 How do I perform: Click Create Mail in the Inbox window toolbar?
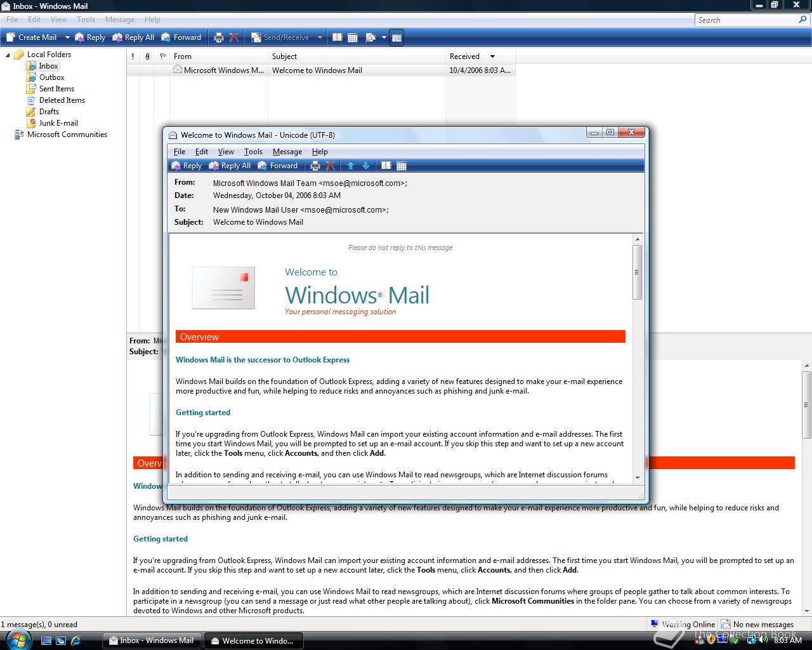[32, 37]
